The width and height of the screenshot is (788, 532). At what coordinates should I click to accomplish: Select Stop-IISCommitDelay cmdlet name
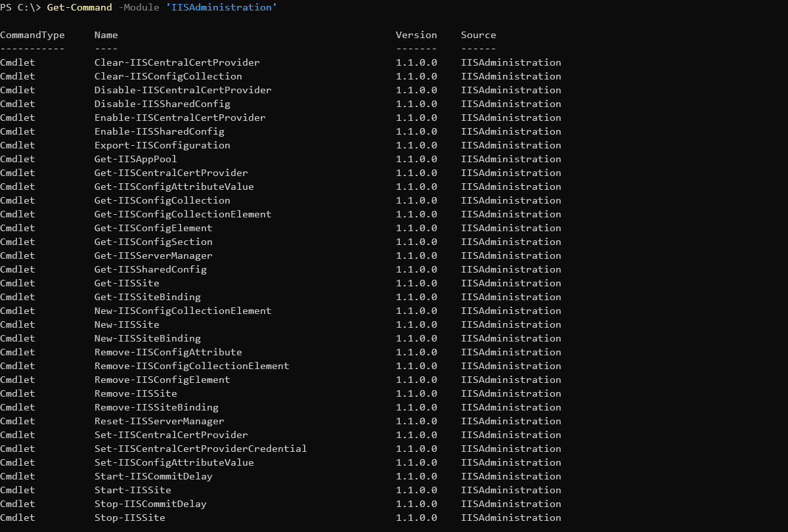(x=150, y=504)
